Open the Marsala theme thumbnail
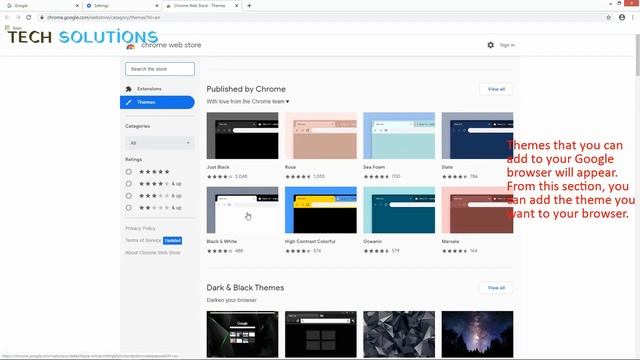The height and width of the screenshot is (360, 640). pyautogui.click(x=478, y=210)
